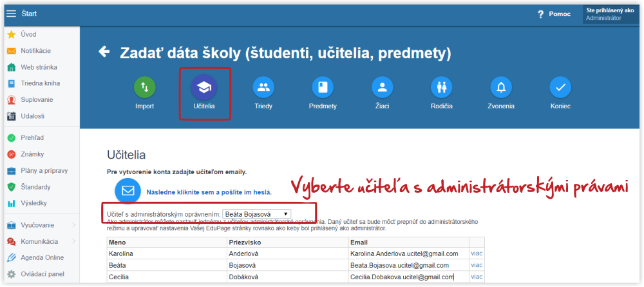Open the Rodičia step icon
The width and height of the screenshot is (644, 287).
tap(442, 87)
